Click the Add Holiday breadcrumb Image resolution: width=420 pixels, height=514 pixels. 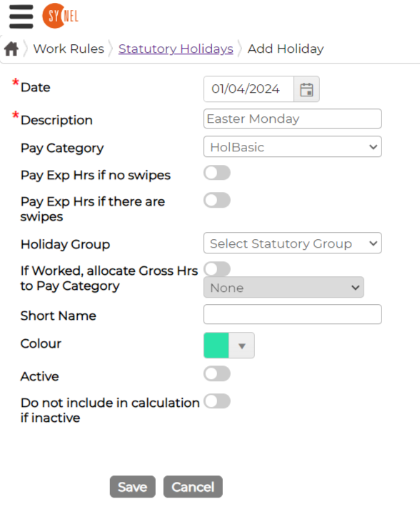point(286,49)
